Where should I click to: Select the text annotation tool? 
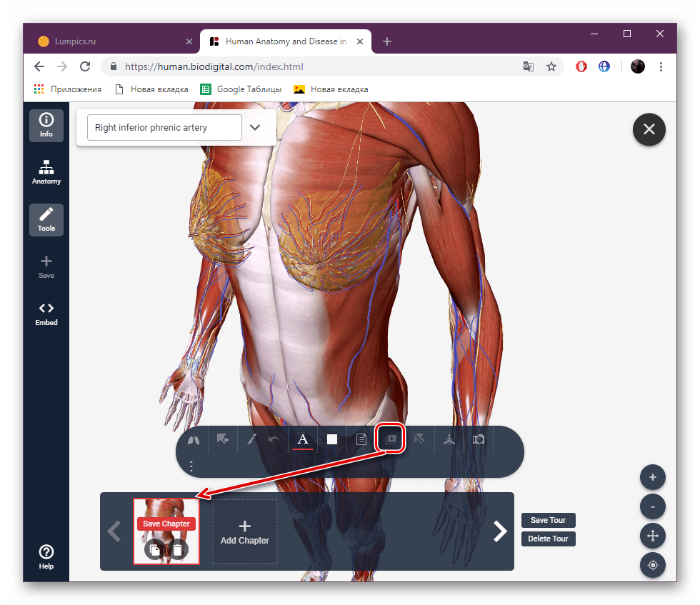click(303, 439)
